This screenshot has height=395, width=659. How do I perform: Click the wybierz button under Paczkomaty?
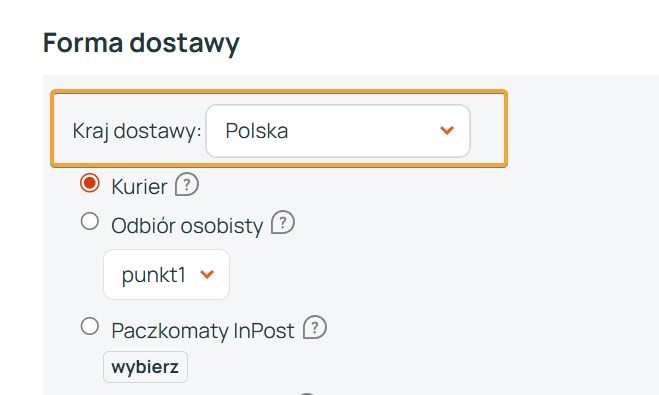145,367
